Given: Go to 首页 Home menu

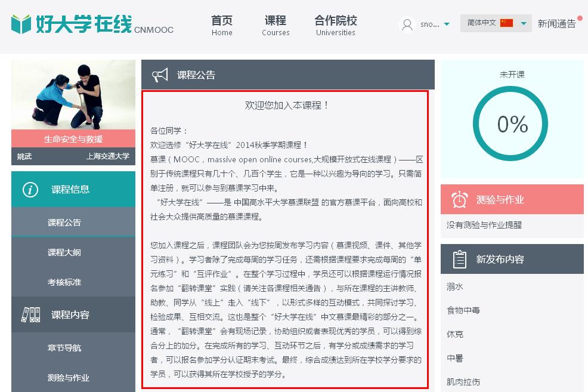Looking at the screenshot, I should [222, 25].
